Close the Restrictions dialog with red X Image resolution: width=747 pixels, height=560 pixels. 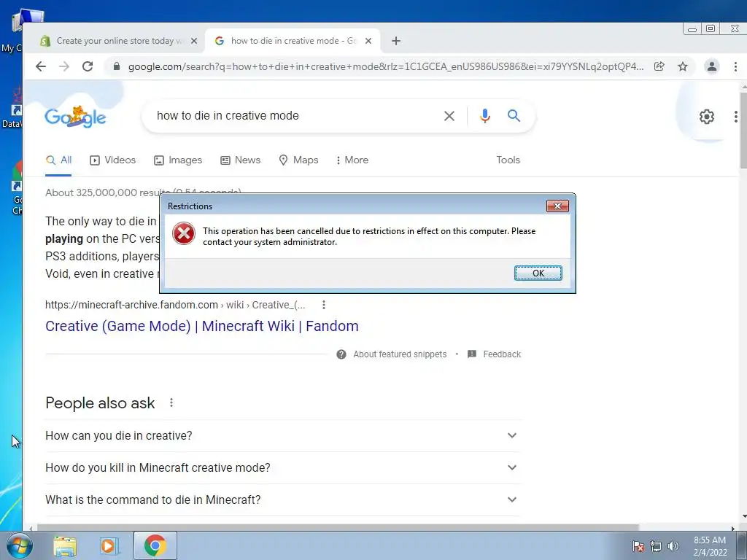pos(557,206)
